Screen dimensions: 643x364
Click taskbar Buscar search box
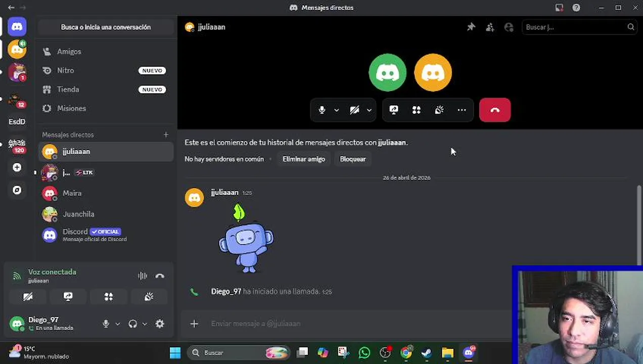click(x=239, y=353)
